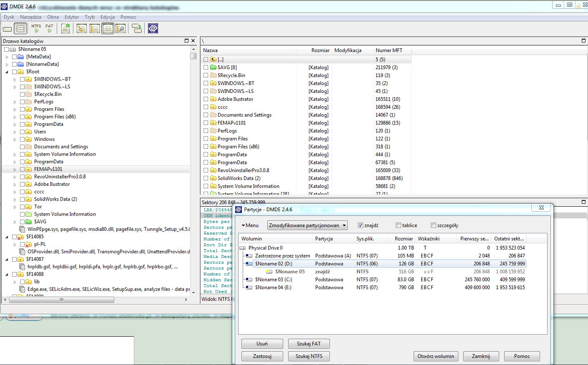Screen dimensions: 588x365
Task: Enable the szczegóły checkbox
Action: point(433,225)
